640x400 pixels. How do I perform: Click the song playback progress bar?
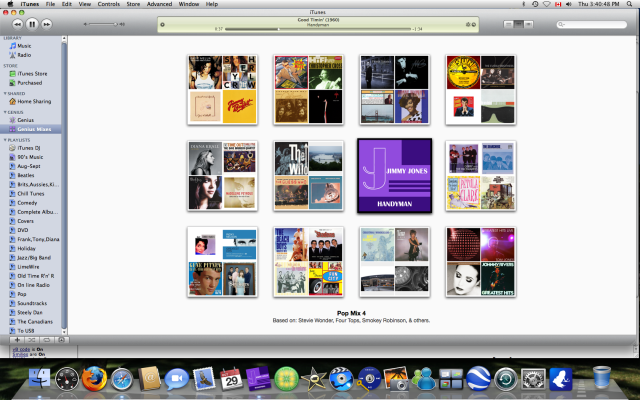click(x=318, y=29)
